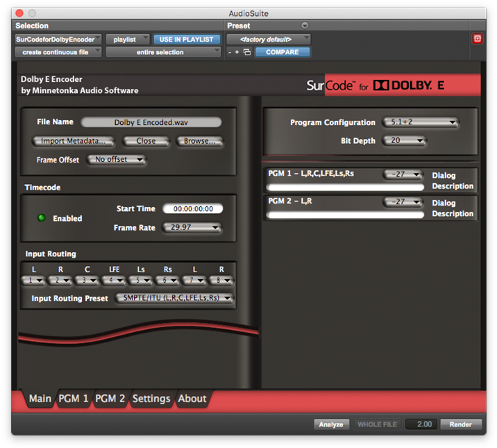
Task: Toggle the COMPARE button
Action: (282, 52)
